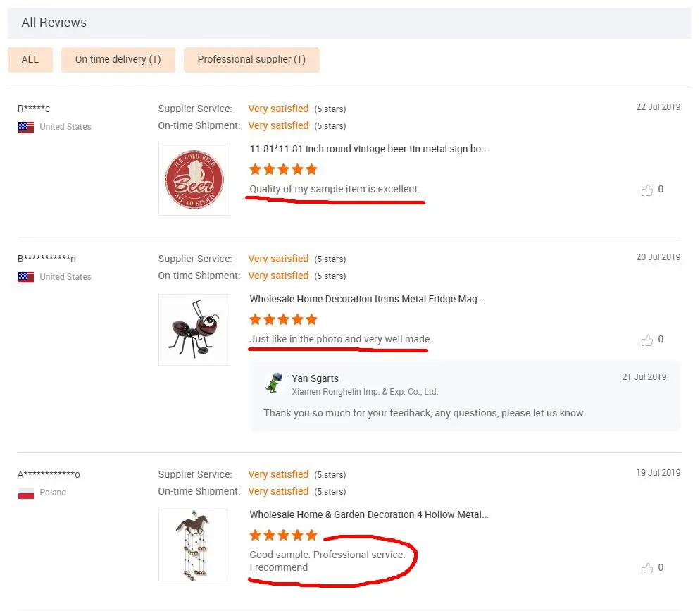Click United States flag under R*****c
Viewport: 700px width, 611px height.
[x=26, y=128]
